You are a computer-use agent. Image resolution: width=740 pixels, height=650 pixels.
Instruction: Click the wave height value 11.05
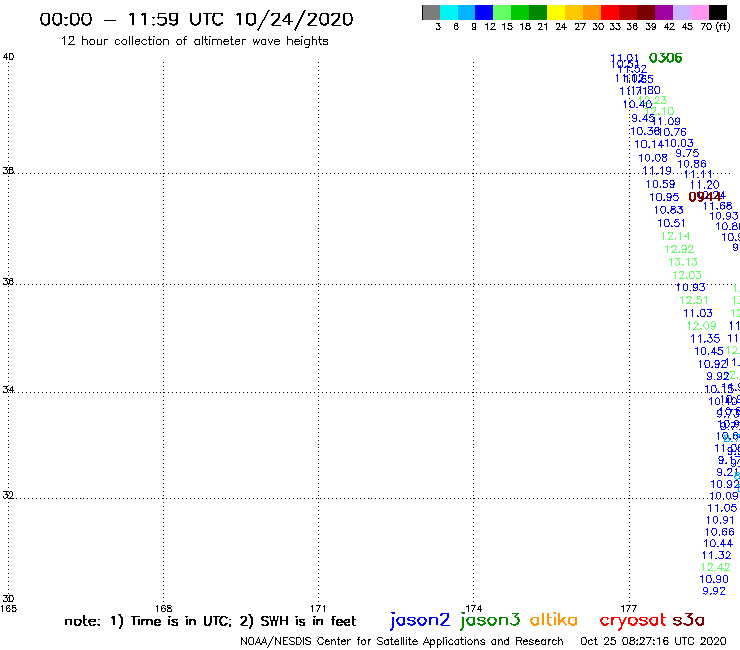[x=722, y=508]
